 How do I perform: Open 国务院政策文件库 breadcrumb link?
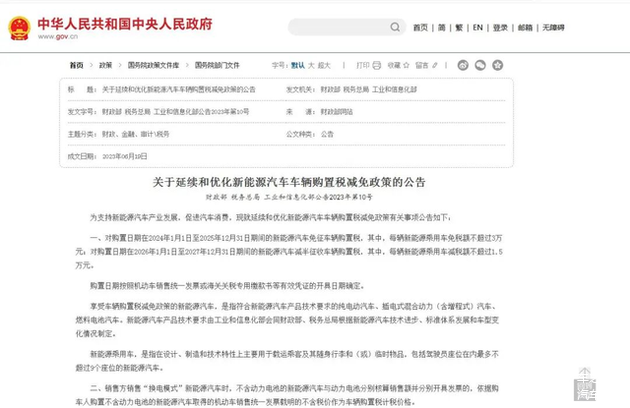[151, 65]
